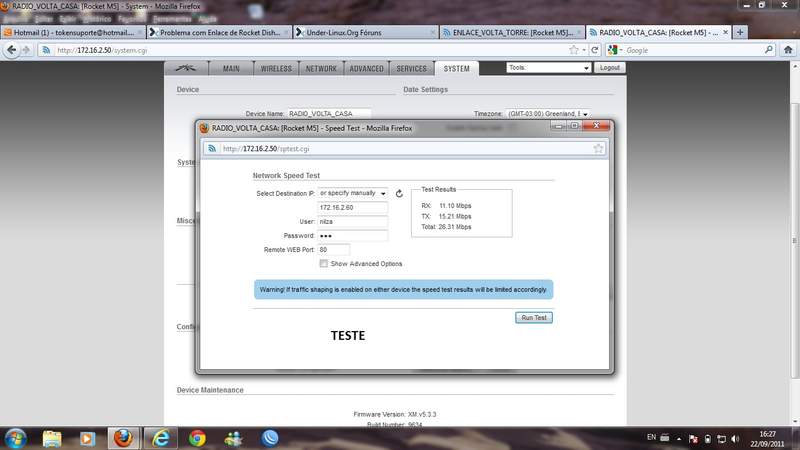Click the Device Name field
This screenshot has height=450, width=800.
[x=329, y=114]
